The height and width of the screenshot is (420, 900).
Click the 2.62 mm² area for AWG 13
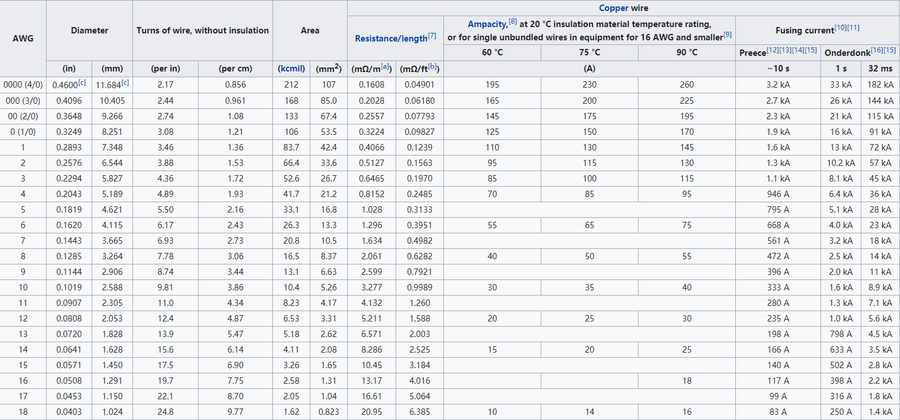pos(329,335)
